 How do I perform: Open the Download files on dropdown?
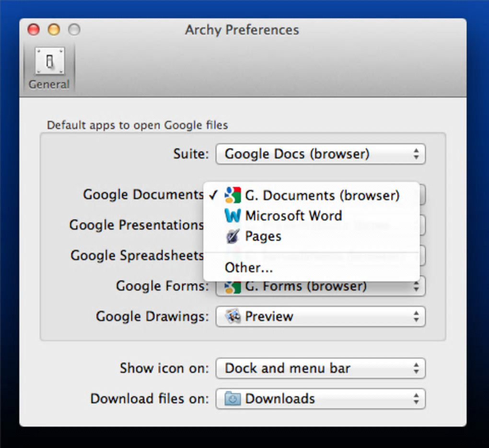(320, 399)
